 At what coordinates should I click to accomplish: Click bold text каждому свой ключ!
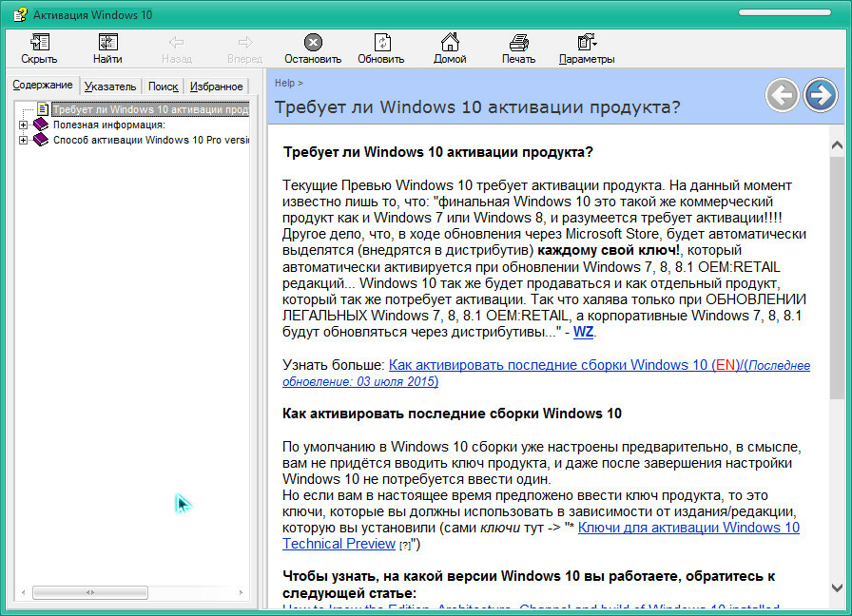coord(608,250)
